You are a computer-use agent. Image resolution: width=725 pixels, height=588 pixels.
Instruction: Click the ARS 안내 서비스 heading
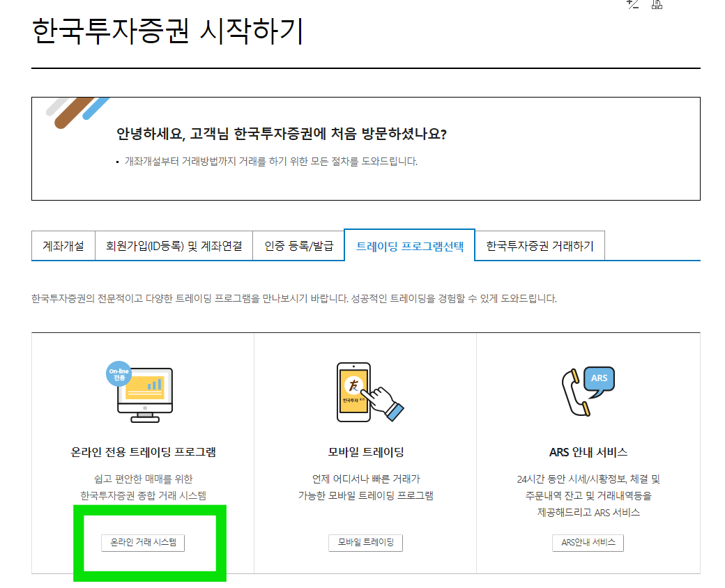(x=588, y=452)
